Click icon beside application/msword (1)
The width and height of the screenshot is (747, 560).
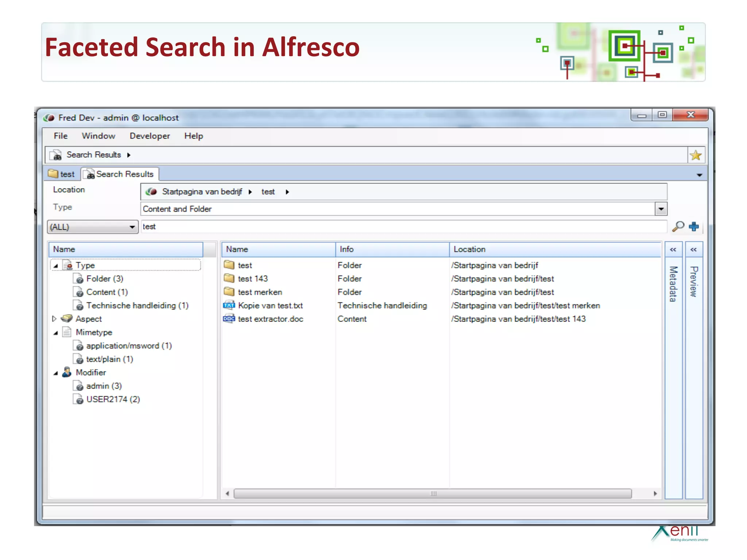tap(78, 346)
